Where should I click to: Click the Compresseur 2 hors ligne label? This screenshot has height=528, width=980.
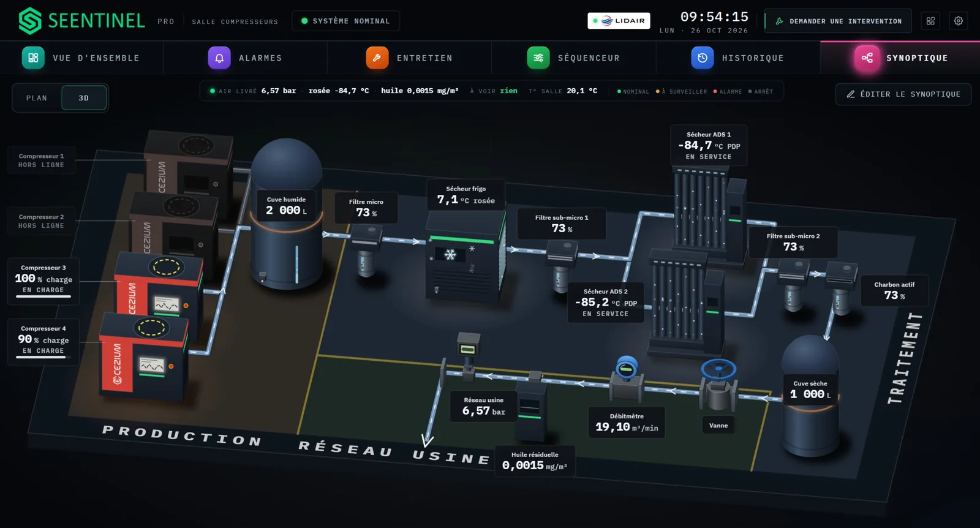point(41,221)
